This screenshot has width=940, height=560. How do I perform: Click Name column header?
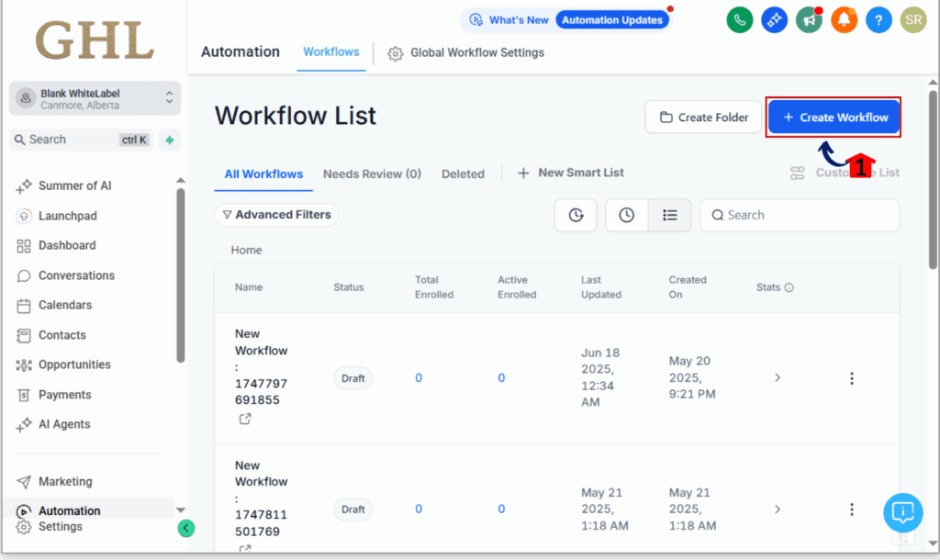pos(249,287)
